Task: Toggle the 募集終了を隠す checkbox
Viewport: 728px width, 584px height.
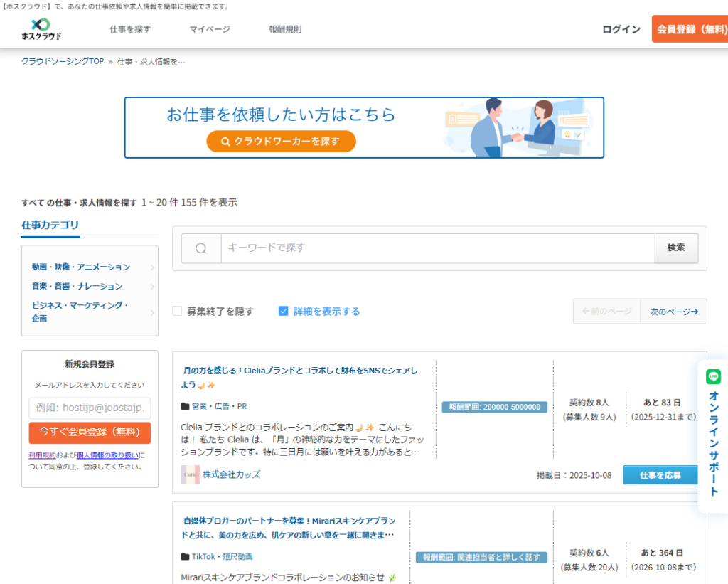Action: tap(177, 311)
